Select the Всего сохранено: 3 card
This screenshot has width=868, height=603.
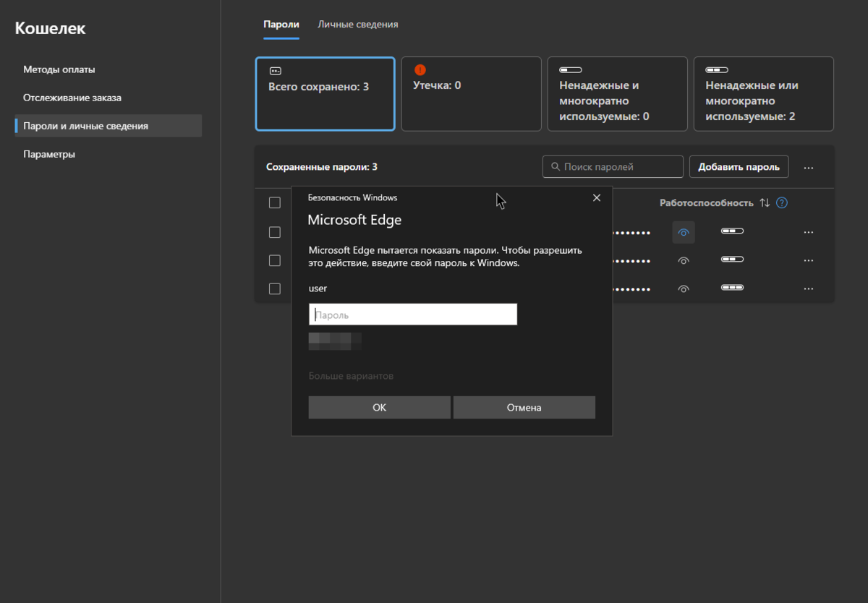[325, 94]
